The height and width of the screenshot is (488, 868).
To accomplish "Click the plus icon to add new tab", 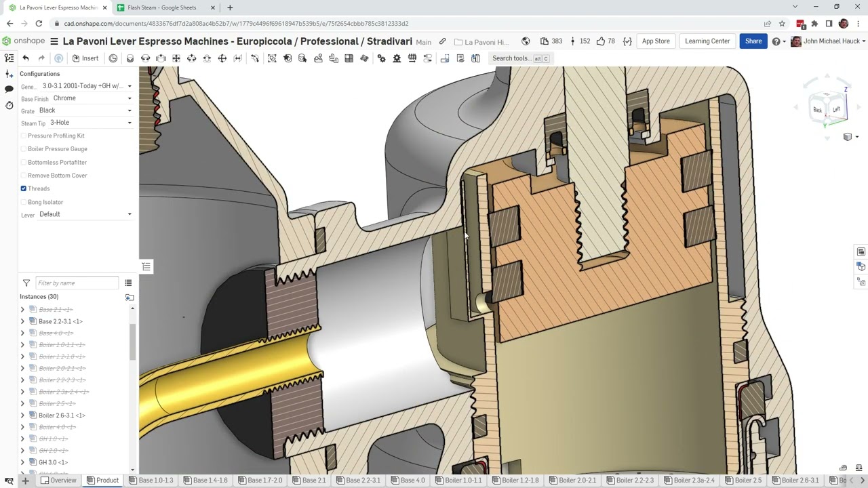I will [x=25, y=481].
